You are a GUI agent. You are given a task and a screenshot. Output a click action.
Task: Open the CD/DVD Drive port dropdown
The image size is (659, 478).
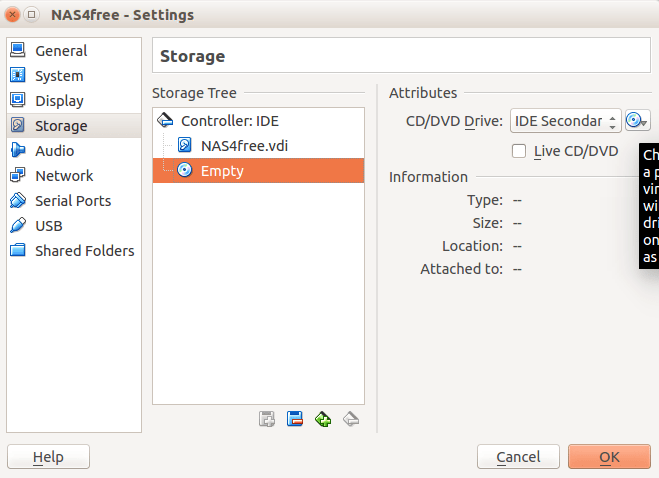coord(565,121)
